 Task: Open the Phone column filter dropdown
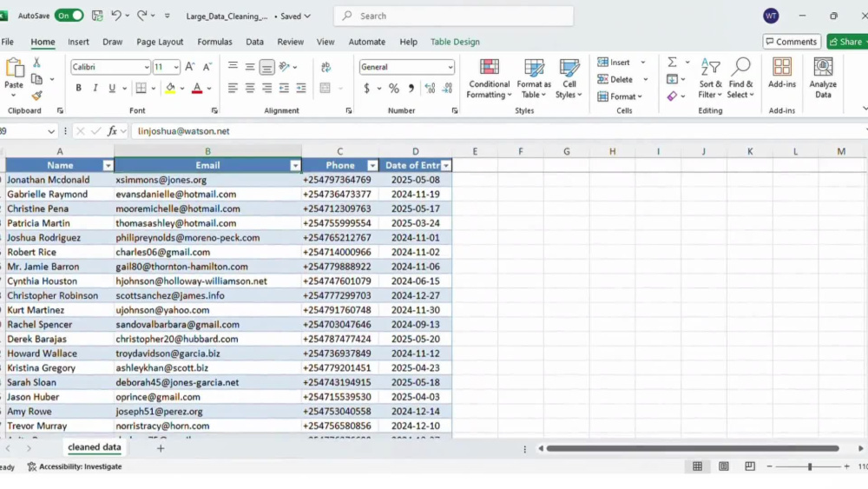pyautogui.click(x=372, y=166)
